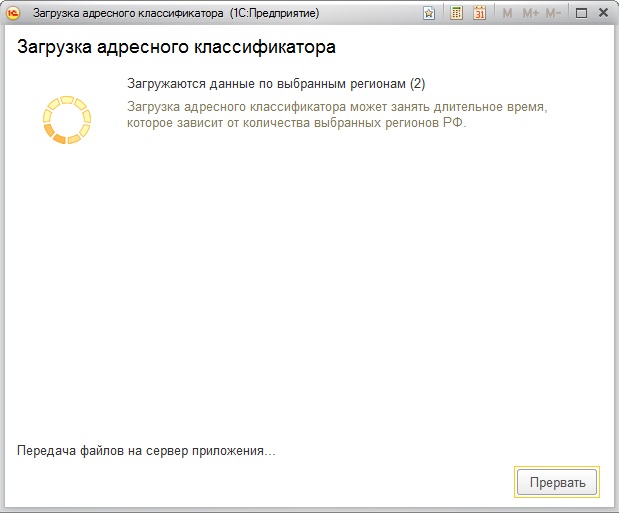This screenshot has height=513, width=619.
Task: Click the status line Передача файлов на сервер
Action: click(146, 451)
